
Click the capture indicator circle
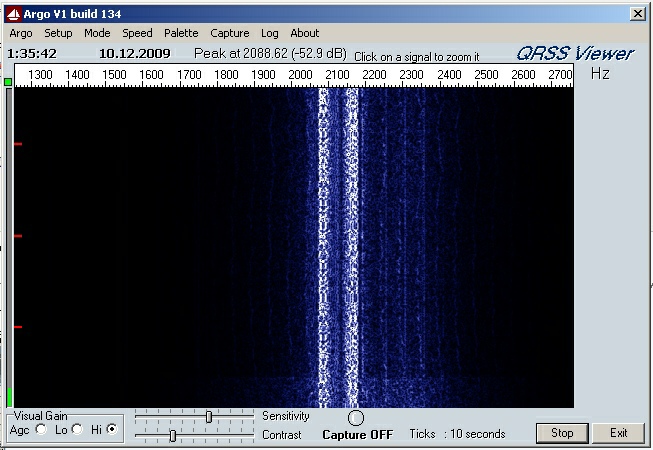(x=356, y=418)
